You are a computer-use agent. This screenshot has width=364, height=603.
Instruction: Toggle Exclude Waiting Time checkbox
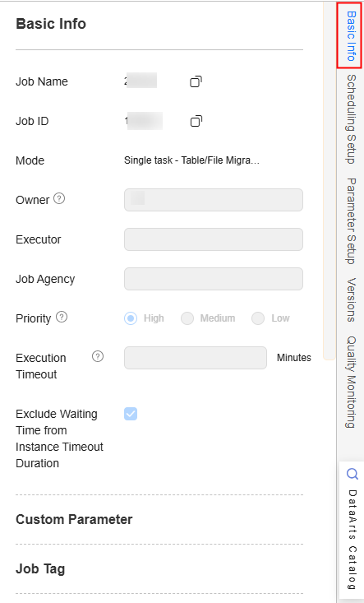coord(131,414)
